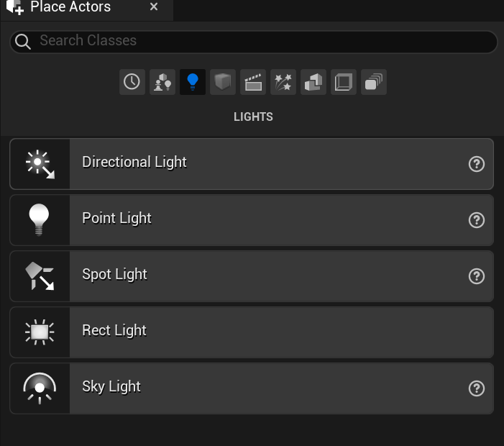Activate the Place Actors tab
Screen dimensions: 504x446
click(x=70, y=8)
